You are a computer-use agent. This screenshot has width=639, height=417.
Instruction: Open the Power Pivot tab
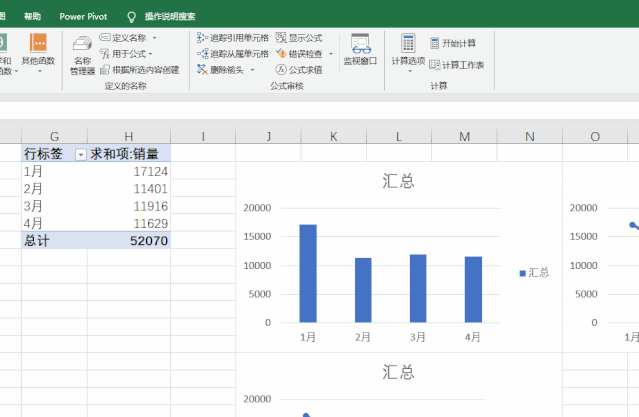pos(83,17)
